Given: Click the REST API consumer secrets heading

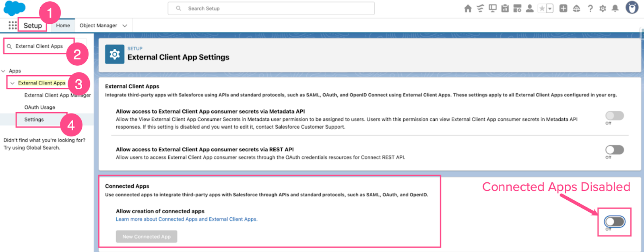Looking at the screenshot, I should click(x=205, y=149).
